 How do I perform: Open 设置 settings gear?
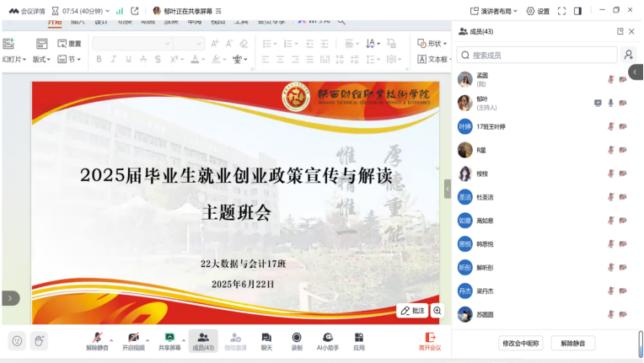(538, 11)
